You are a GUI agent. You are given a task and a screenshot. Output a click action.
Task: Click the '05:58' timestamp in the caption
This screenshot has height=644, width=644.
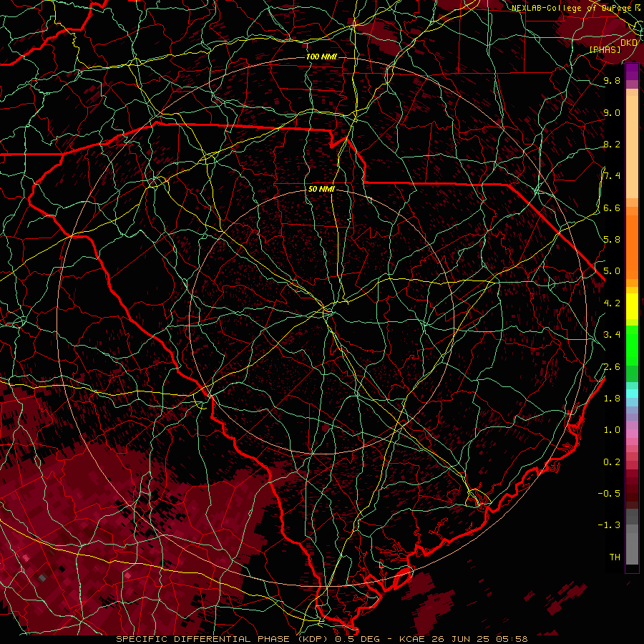pyautogui.click(x=511, y=639)
